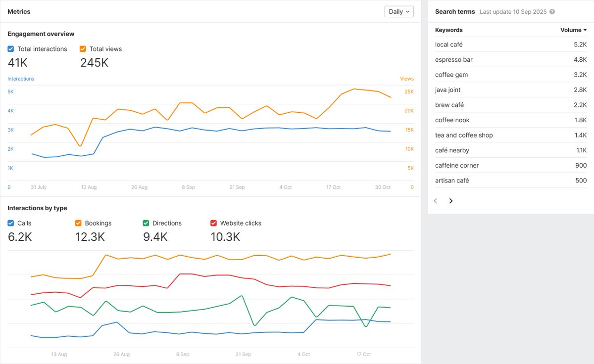
Task: Go to next search terms page
Action: tap(451, 201)
